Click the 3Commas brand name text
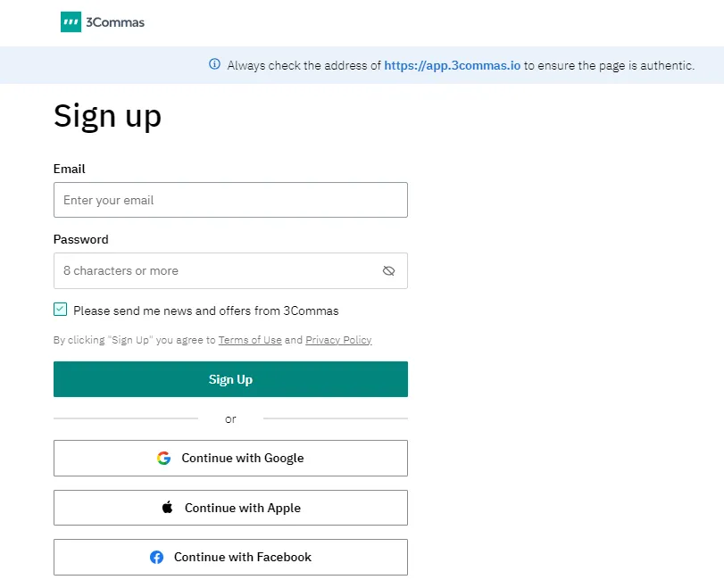The height and width of the screenshot is (588, 724). (x=115, y=22)
